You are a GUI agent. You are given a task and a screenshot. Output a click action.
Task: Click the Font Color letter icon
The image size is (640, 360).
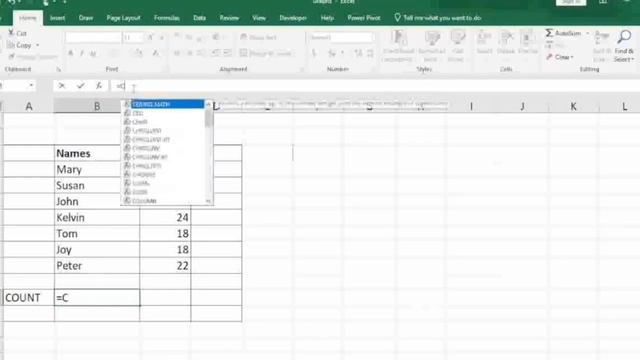156,53
